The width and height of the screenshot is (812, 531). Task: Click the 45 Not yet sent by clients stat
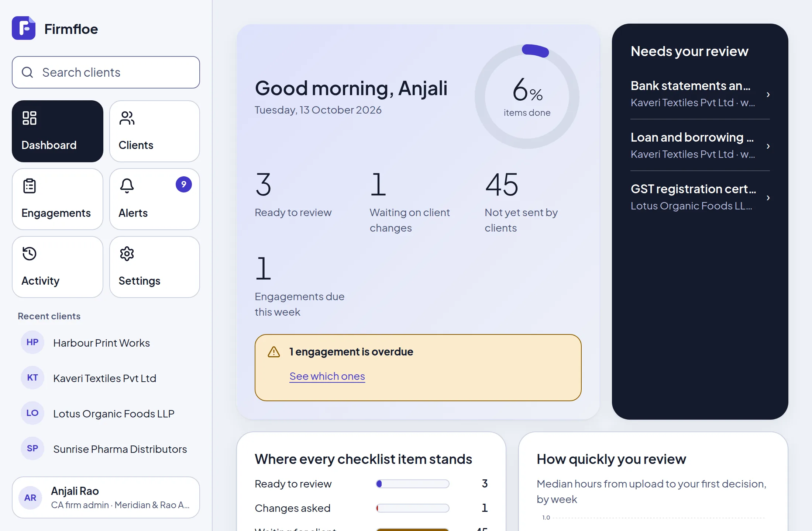pos(521,202)
